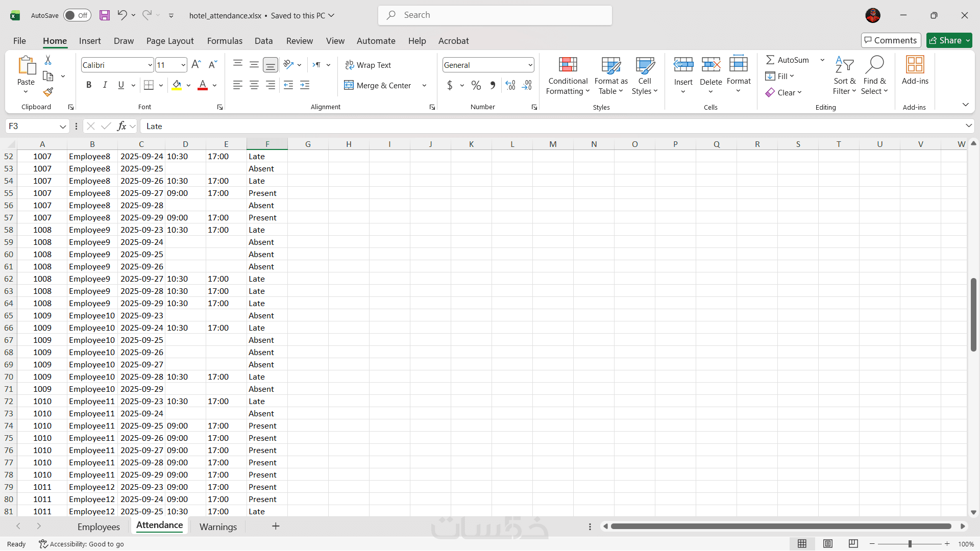Click the Comments button
The width and height of the screenshot is (980, 551).
pyautogui.click(x=891, y=40)
